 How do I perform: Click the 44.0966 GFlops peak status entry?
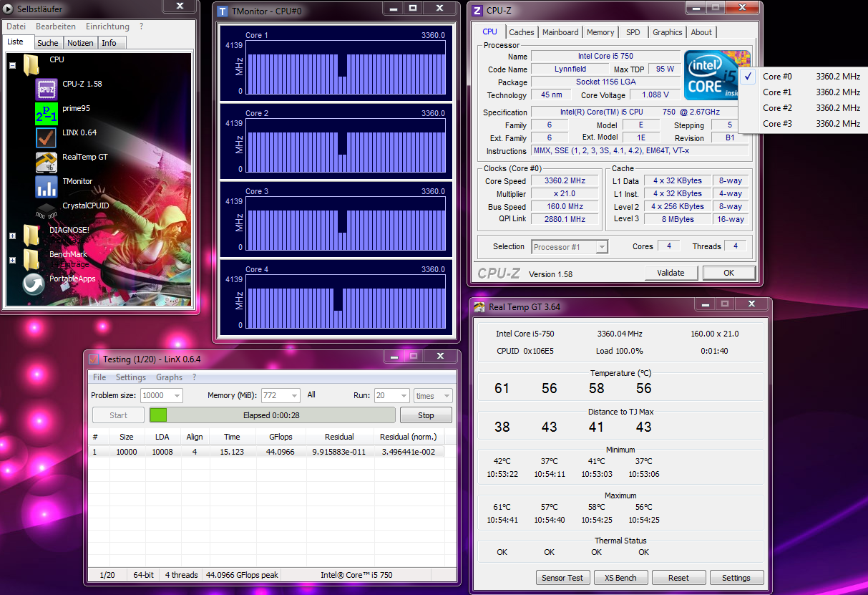point(243,575)
